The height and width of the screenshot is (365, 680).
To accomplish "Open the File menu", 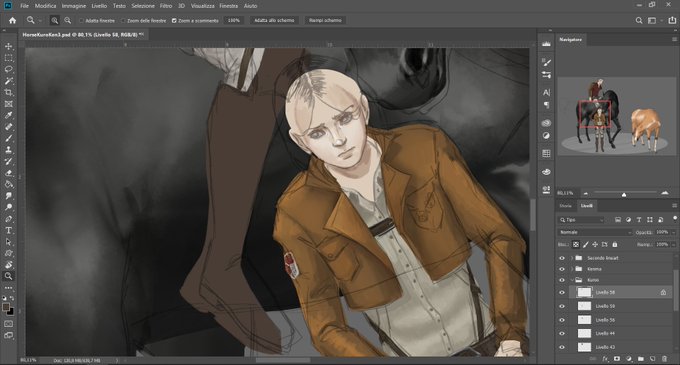I will point(24,6).
